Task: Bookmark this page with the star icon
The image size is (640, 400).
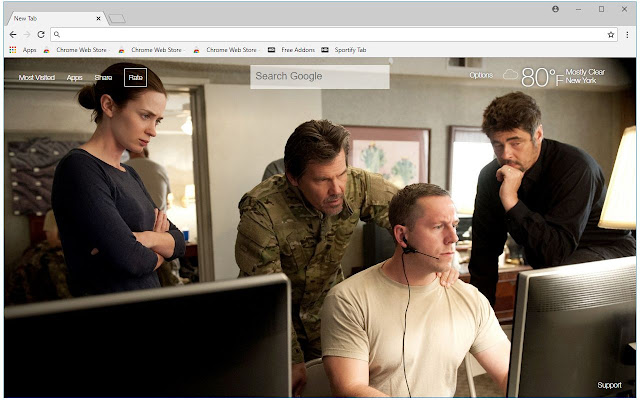Action: click(611, 35)
